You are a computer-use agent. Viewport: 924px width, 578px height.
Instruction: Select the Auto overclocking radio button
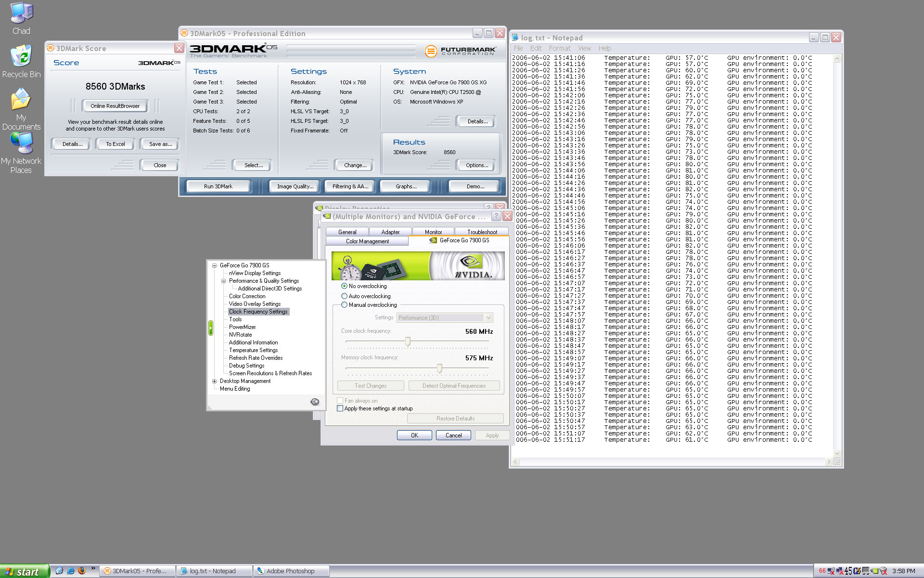coord(344,296)
